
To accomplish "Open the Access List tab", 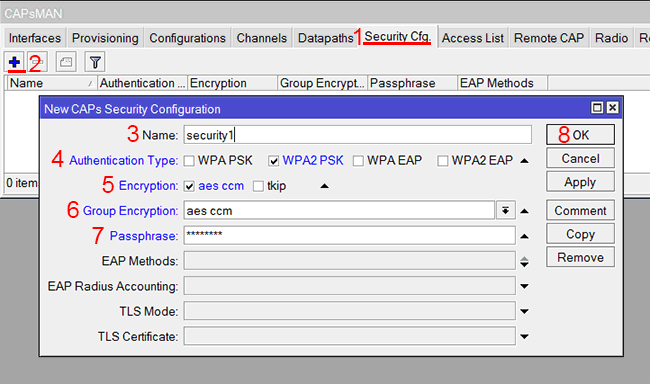I will click(x=473, y=38).
